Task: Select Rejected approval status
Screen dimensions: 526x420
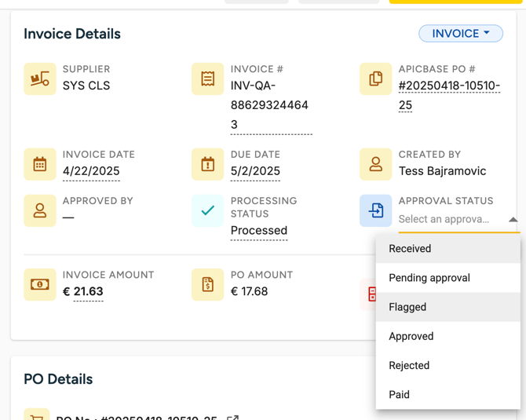Action: [x=409, y=365]
